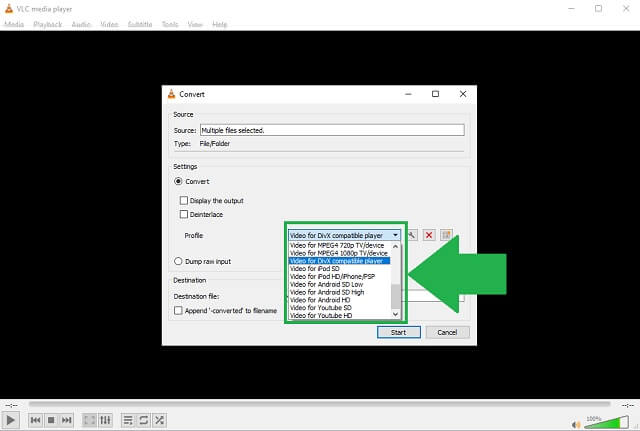Click profile list scroll up arrow
The image size is (640, 431).
396,247
